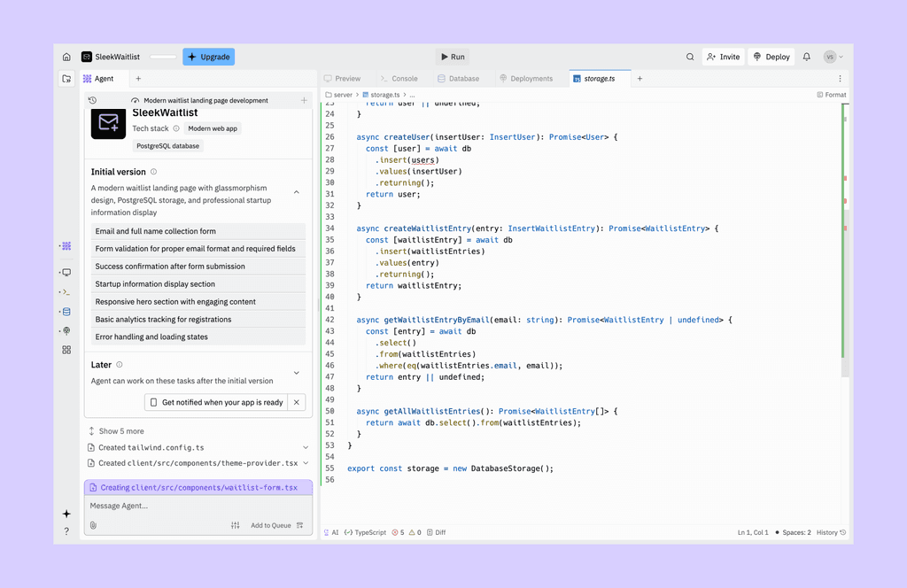This screenshot has width=907, height=588.
Task: Click the Upgrade button
Action: [x=208, y=56]
